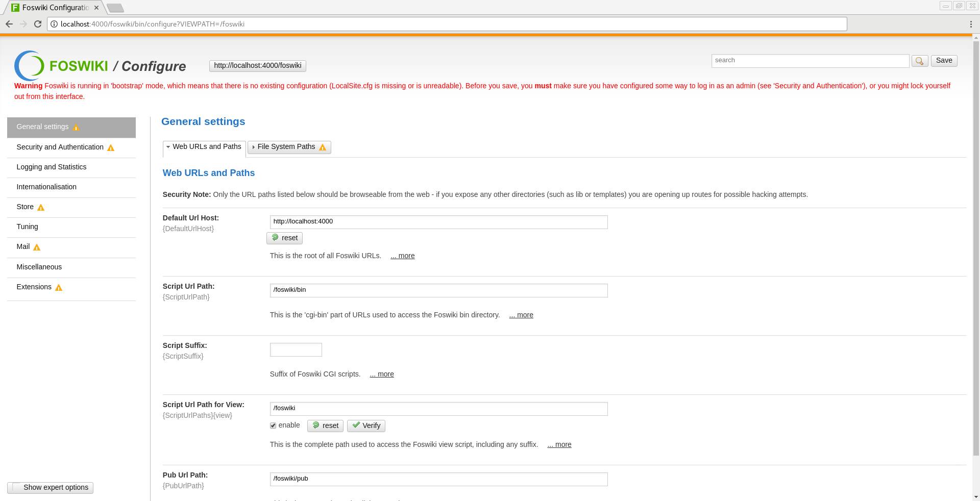Open Internationalisation section

pos(71,187)
